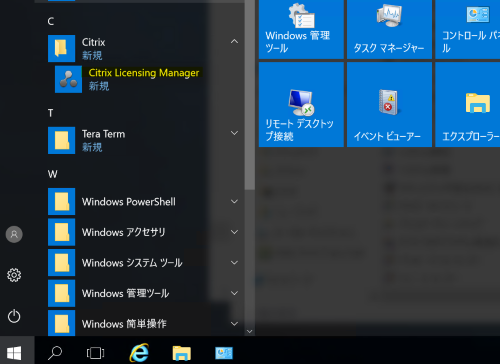This screenshot has height=364, width=500.
Task: Click the Windows 簡単操作 folder icon
Action: 61,323
